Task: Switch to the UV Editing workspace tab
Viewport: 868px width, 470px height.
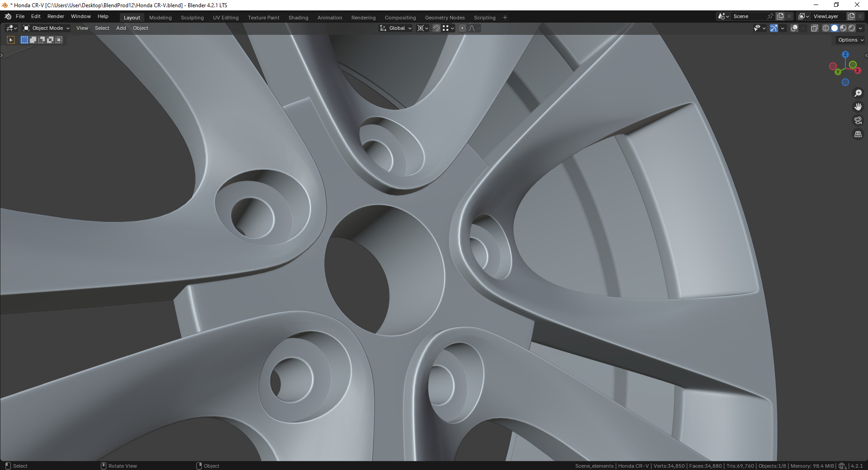Action: coord(226,18)
